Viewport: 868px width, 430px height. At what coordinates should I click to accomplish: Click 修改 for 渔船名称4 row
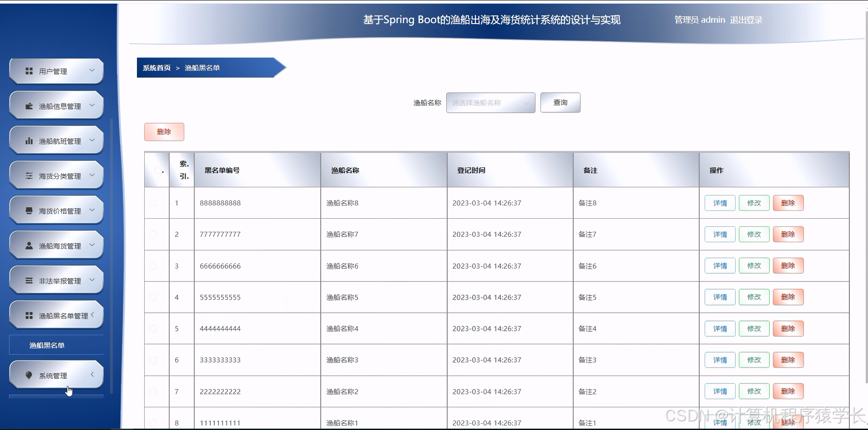point(754,329)
